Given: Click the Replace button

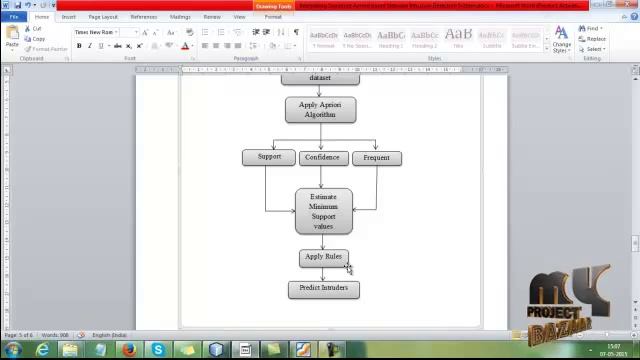Looking at the screenshot, I should point(592,39).
